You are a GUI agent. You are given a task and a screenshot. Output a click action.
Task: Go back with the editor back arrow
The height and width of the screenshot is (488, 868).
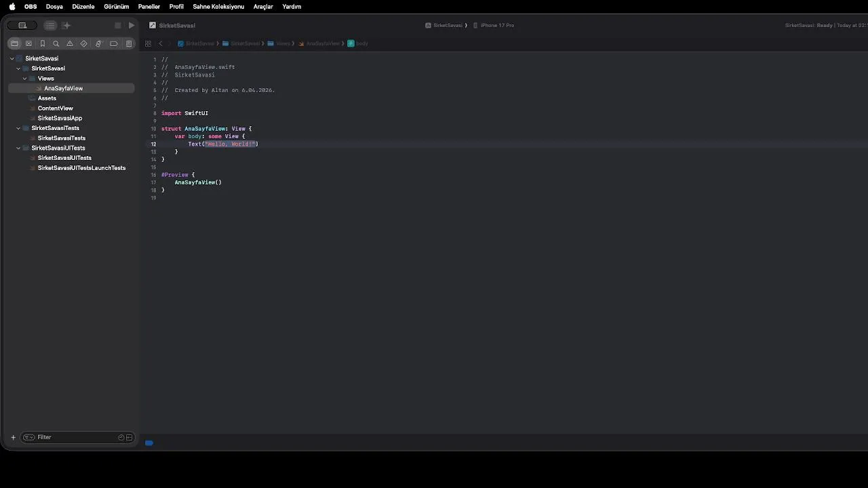[161, 43]
